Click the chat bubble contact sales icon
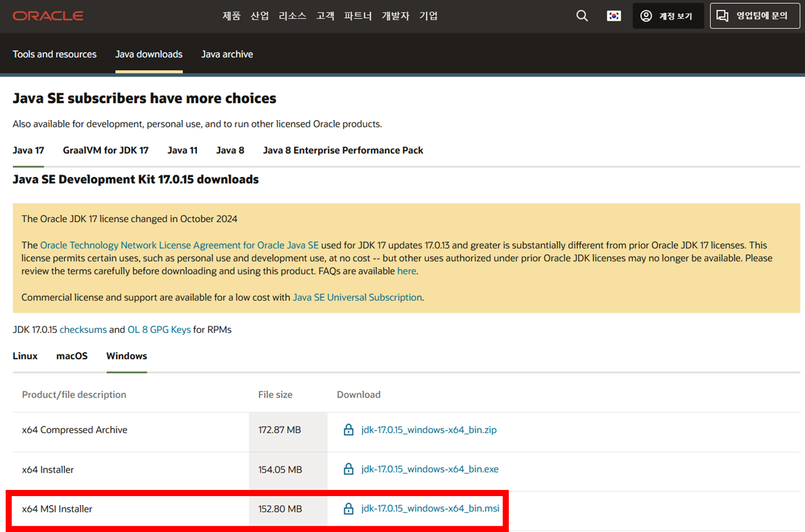805x532 pixels. [722, 16]
